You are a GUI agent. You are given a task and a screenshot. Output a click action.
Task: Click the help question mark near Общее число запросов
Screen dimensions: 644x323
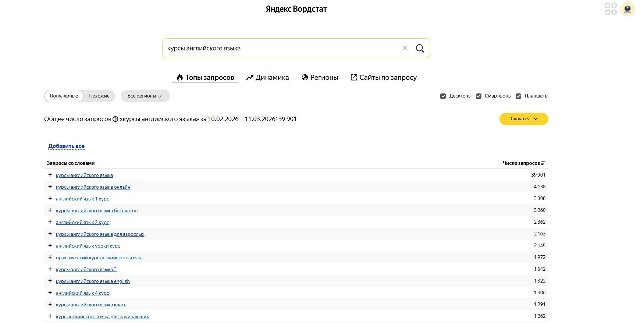[115, 119]
